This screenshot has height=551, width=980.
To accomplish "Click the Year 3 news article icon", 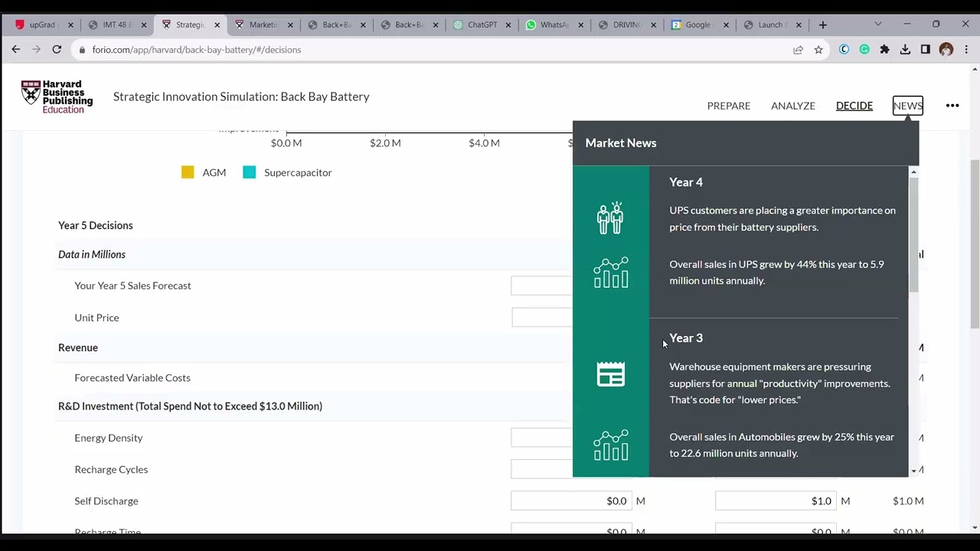I will 611,374.
